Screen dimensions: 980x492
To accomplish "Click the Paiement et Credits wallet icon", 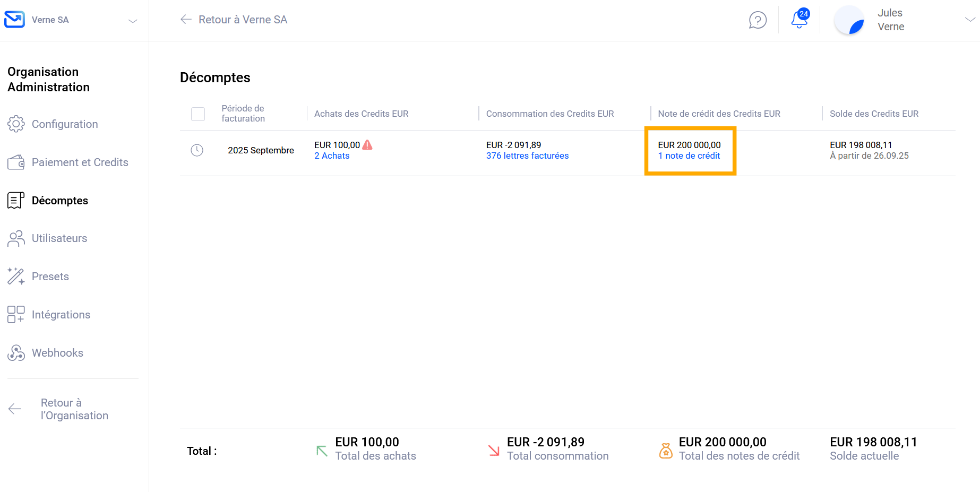I will coord(16,162).
